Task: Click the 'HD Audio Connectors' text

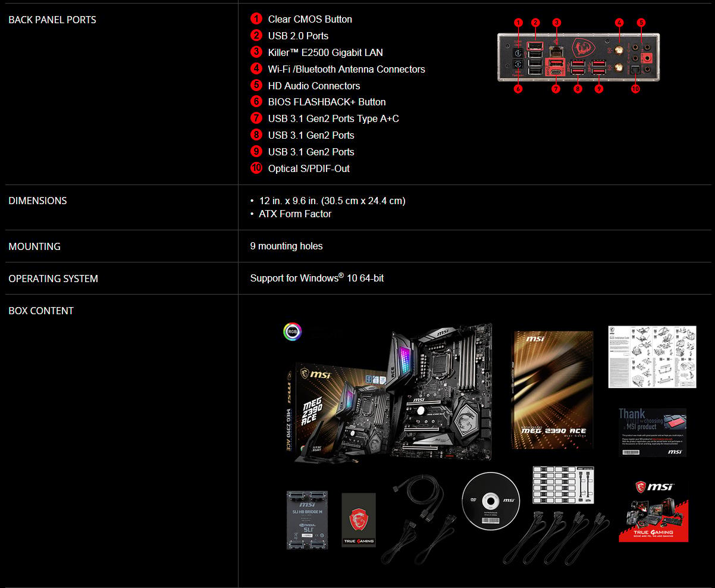Action: pyautogui.click(x=314, y=86)
